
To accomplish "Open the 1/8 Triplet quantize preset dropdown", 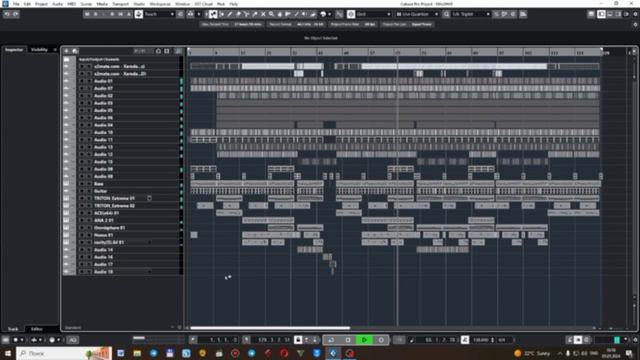I will pos(470,14).
